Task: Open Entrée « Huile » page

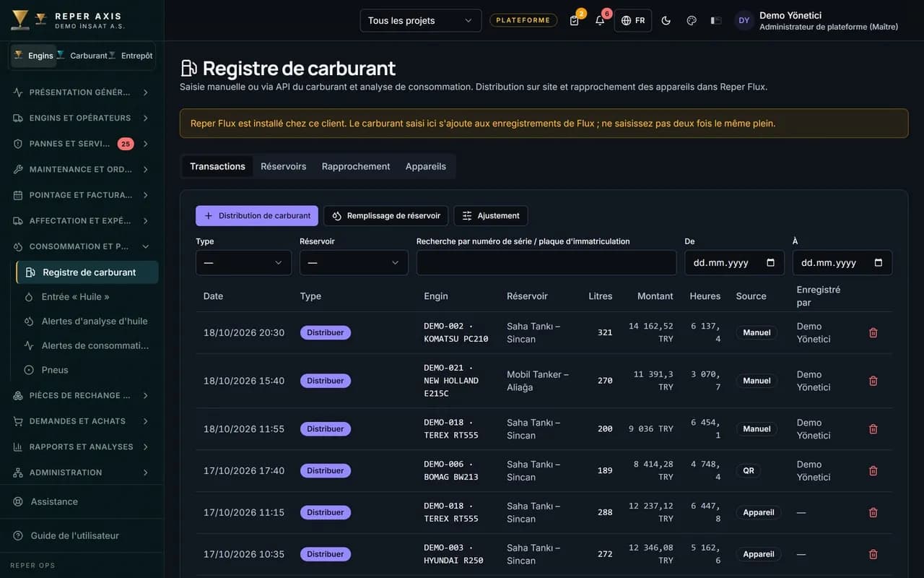Action: tap(87, 296)
